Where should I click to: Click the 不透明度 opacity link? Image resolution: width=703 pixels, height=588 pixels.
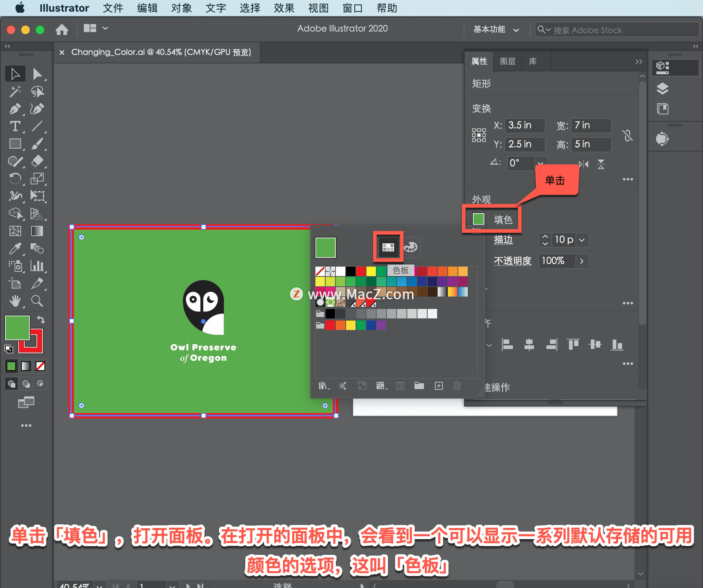pyautogui.click(x=512, y=261)
